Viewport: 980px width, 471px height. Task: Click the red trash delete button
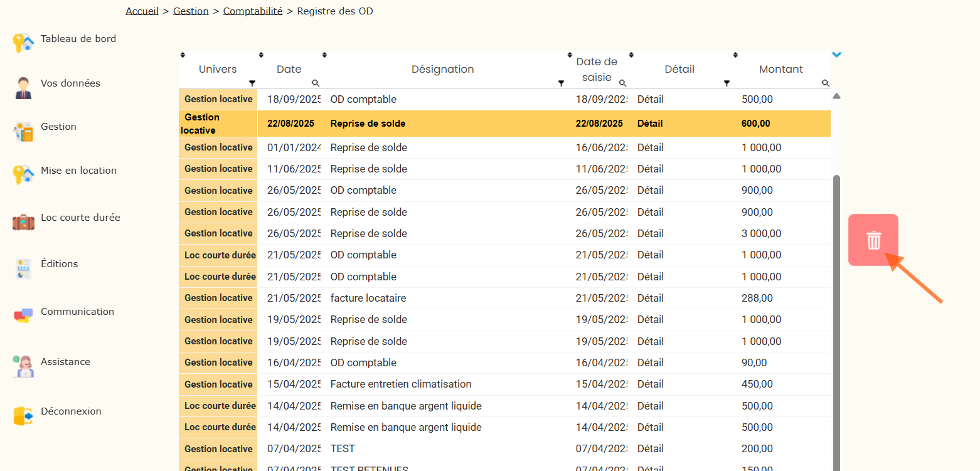click(x=873, y=240)
